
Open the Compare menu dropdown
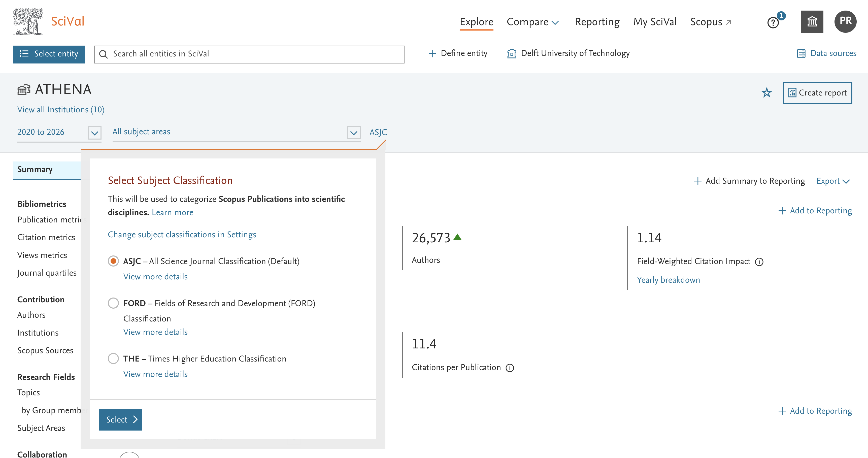533,22
